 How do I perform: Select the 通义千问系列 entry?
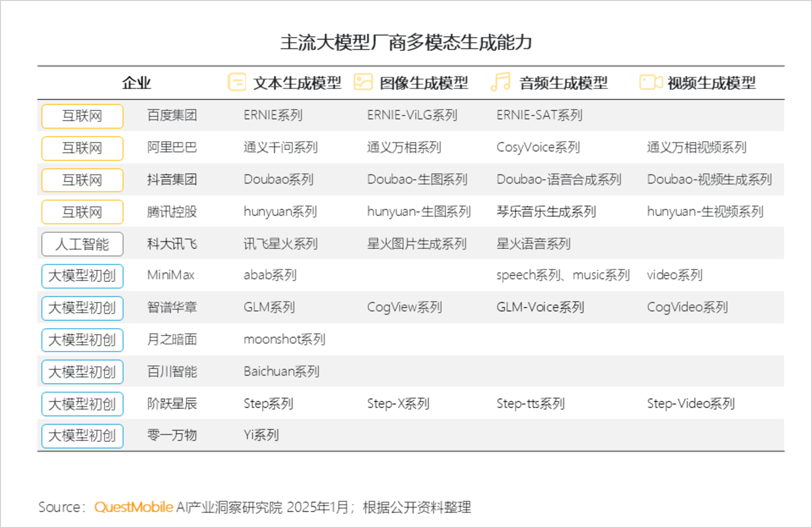point(280,147)
